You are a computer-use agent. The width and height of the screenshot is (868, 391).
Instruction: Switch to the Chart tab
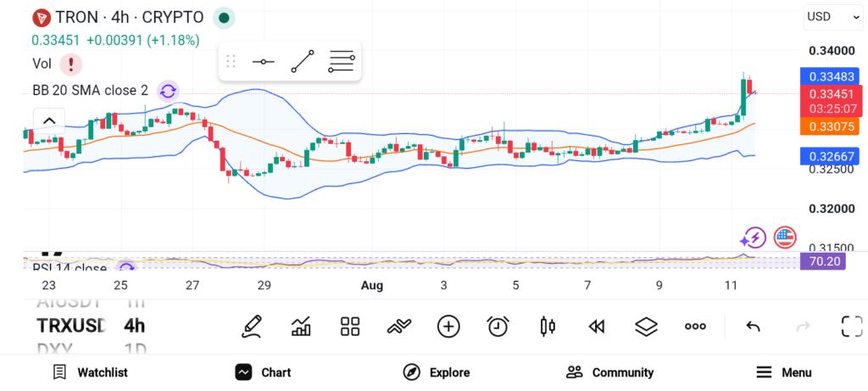tap(263, 372)
